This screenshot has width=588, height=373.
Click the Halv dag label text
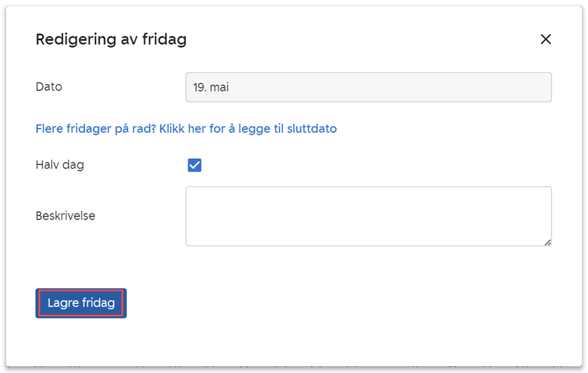click(60, 165)
